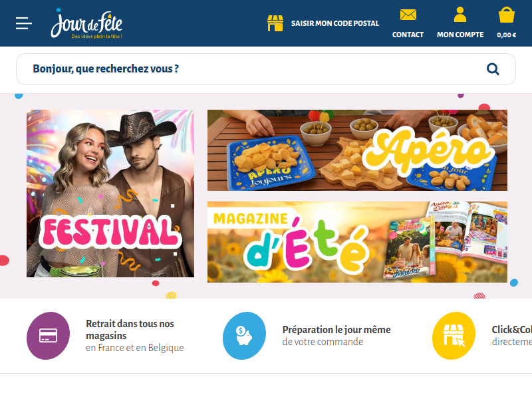This screenshot has width=532, height=399.
Task: Open the hamburger menu icon
Action: point(24,23)
